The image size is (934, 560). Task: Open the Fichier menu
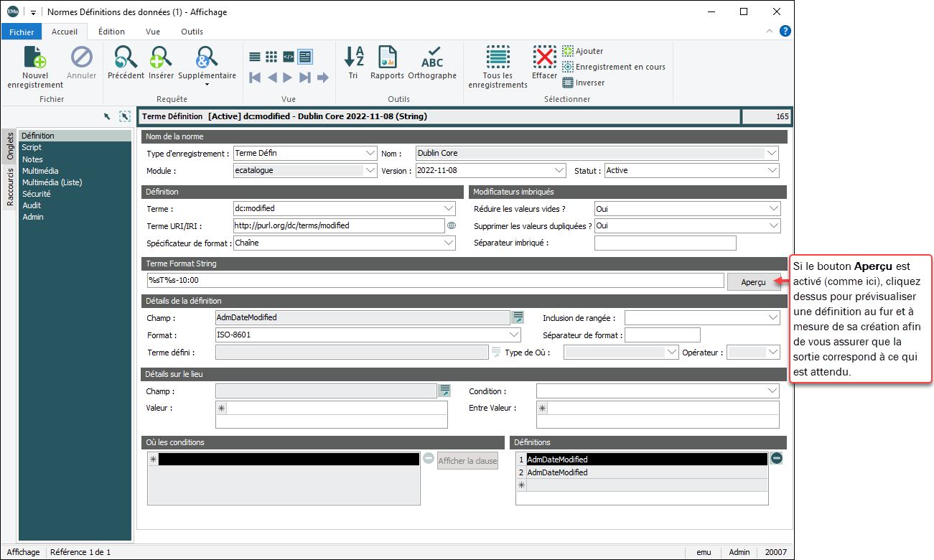click(x=22, y=32)
